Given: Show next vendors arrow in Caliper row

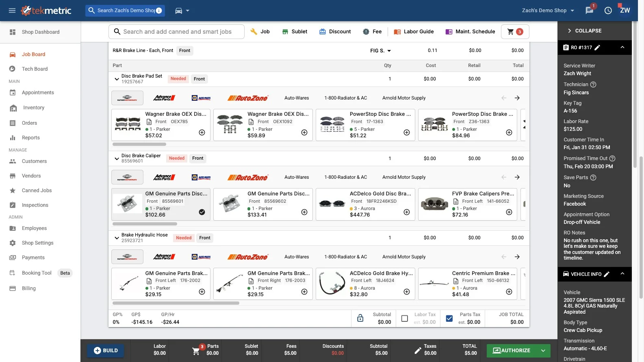Looking at the screenshot, I should 517,177.
